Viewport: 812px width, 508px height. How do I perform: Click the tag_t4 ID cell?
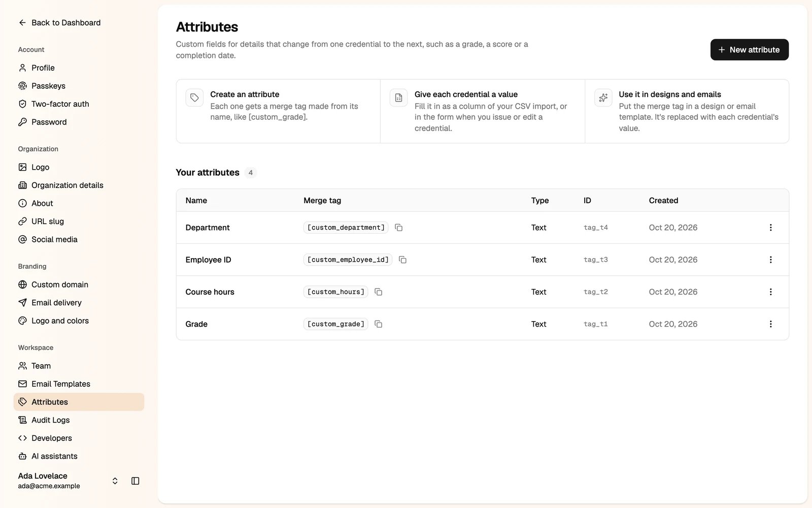596,228
